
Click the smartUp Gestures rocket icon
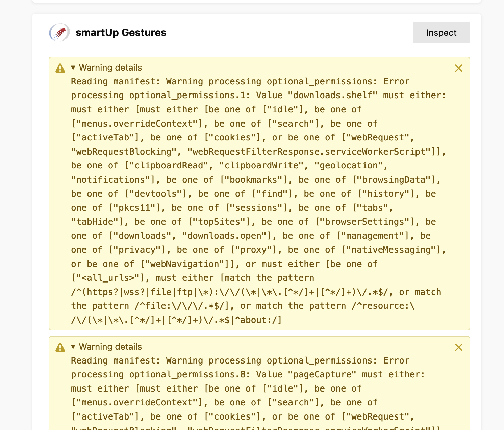click(59, 33)
